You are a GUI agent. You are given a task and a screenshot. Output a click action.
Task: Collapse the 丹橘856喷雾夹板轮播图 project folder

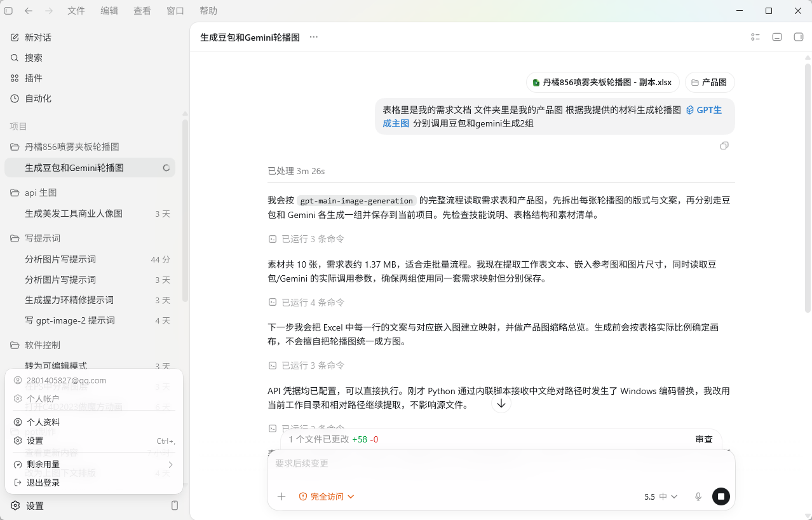pos(90,147)
